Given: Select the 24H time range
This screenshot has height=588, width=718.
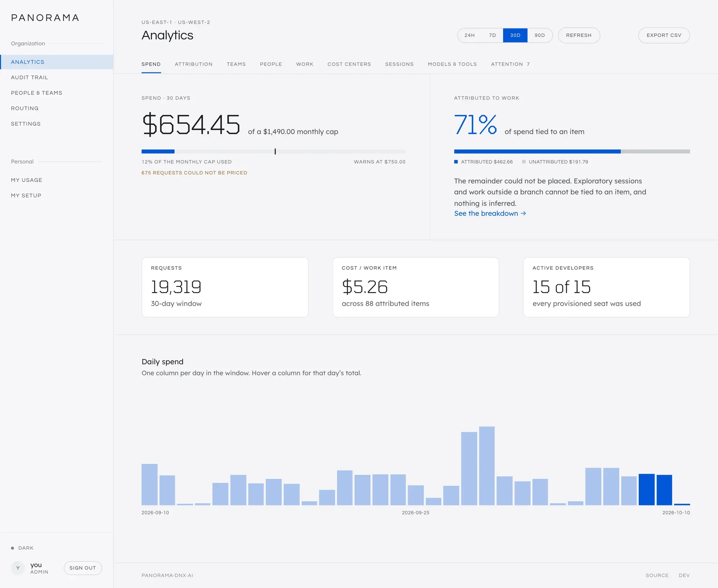Looking at the screenshot, I should (470, 35).
